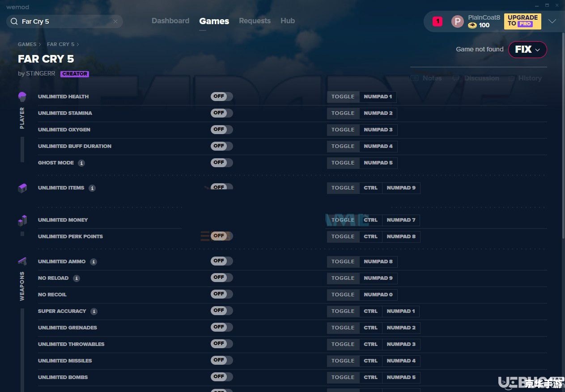Click the GAMES breadcrumb
The image size is (565, 392).
27,44
